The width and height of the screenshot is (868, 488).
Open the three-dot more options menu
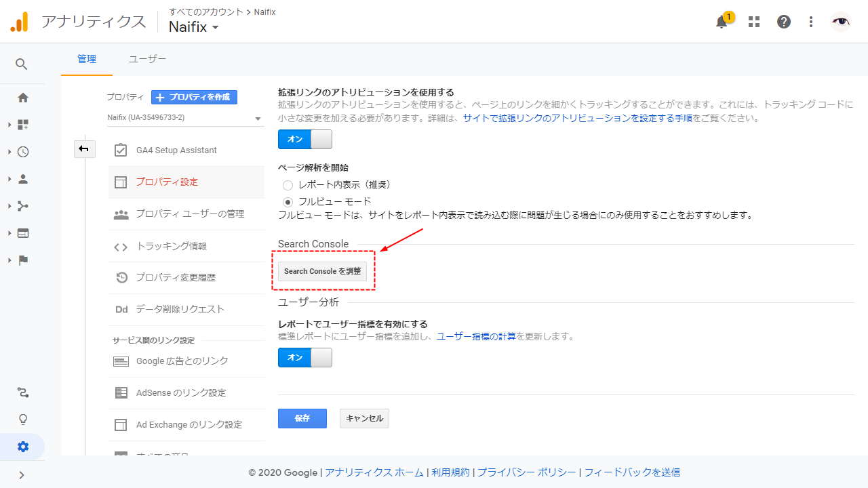pyautogui.click(x=811, y=22)
